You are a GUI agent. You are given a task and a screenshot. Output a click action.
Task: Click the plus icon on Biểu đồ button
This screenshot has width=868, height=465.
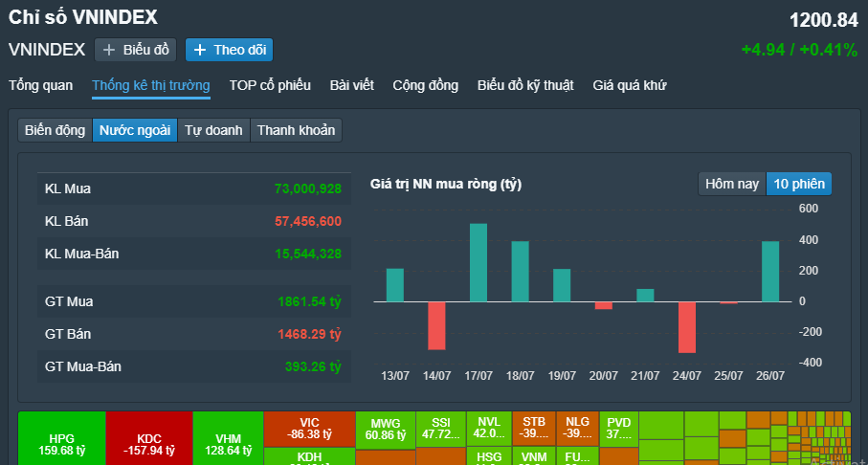pos(110,50)
